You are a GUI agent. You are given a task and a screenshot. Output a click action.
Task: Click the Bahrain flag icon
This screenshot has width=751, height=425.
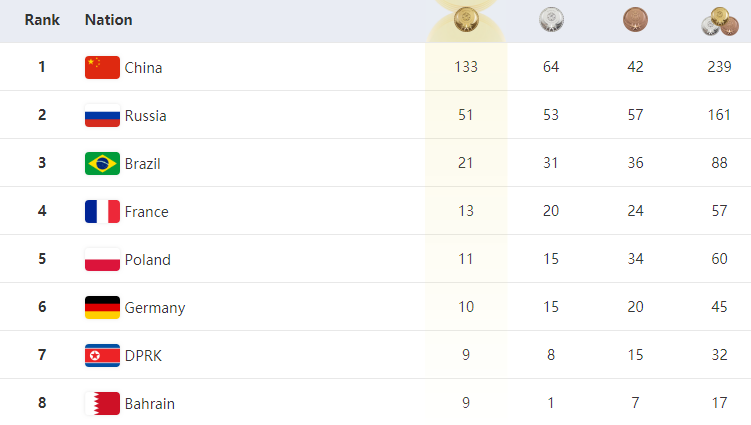[102, 403]
